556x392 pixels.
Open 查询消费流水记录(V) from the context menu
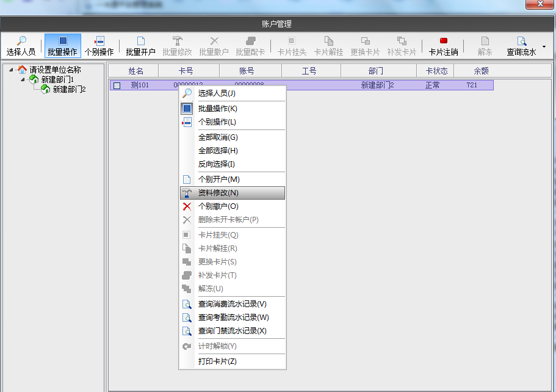tap(232, 304)
